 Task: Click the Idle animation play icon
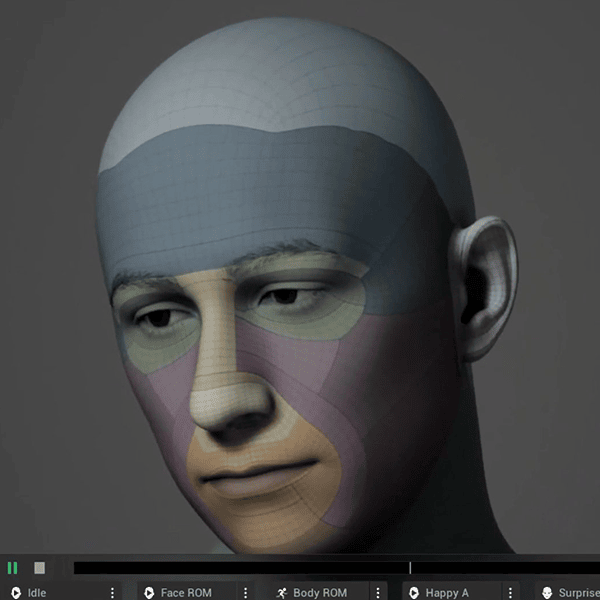pyautogui.click(x=16, y=593)
